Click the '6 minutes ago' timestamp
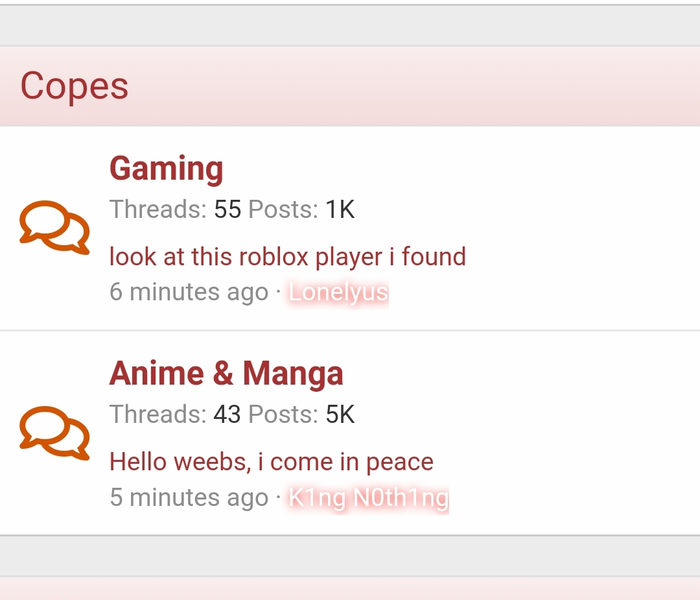 [189, 292]
